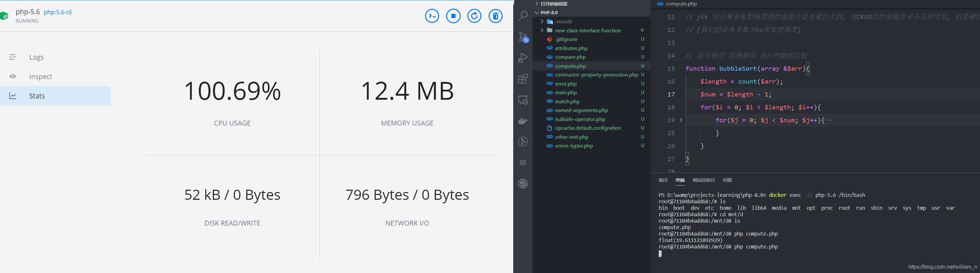980x273 pixels.
Task: Delete the php-5.6 container
Action: click(495, 16)
